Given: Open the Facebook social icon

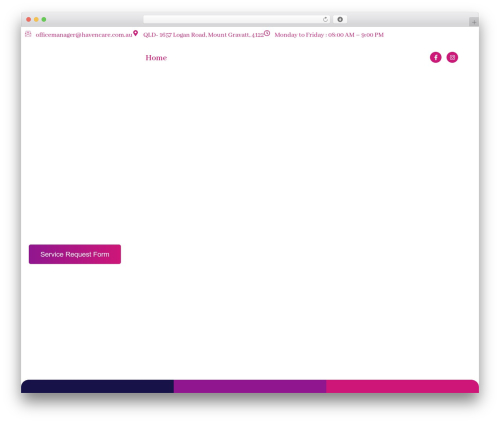Looking at the screenshot, I should (435, 57).
